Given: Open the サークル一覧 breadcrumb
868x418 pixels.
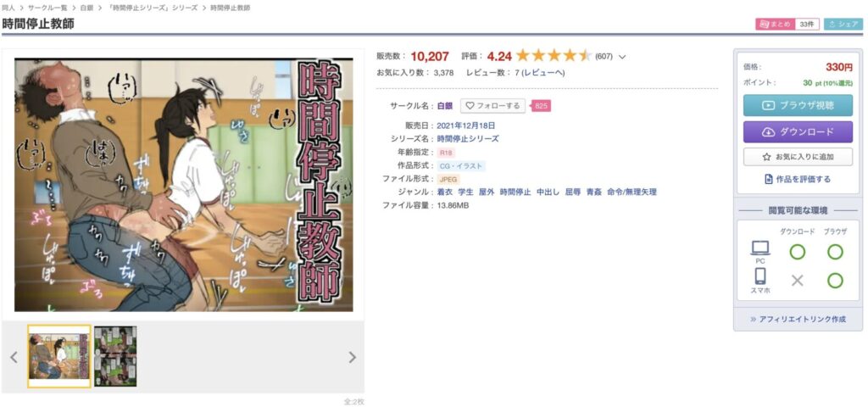Looking at the screenshot, I should [x=47, y=8].
